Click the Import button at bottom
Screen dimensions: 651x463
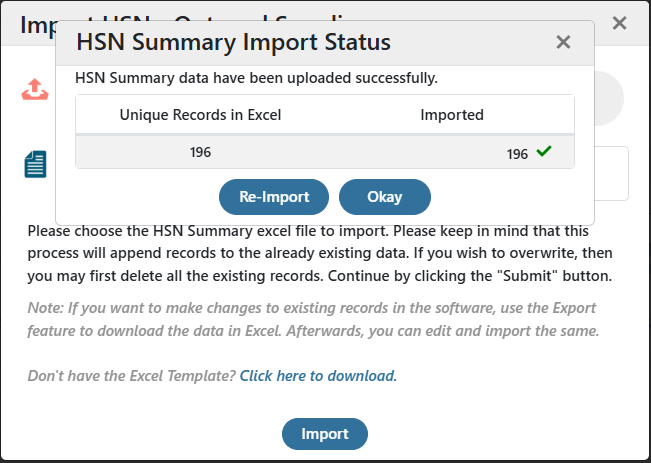tap(325, 434)
